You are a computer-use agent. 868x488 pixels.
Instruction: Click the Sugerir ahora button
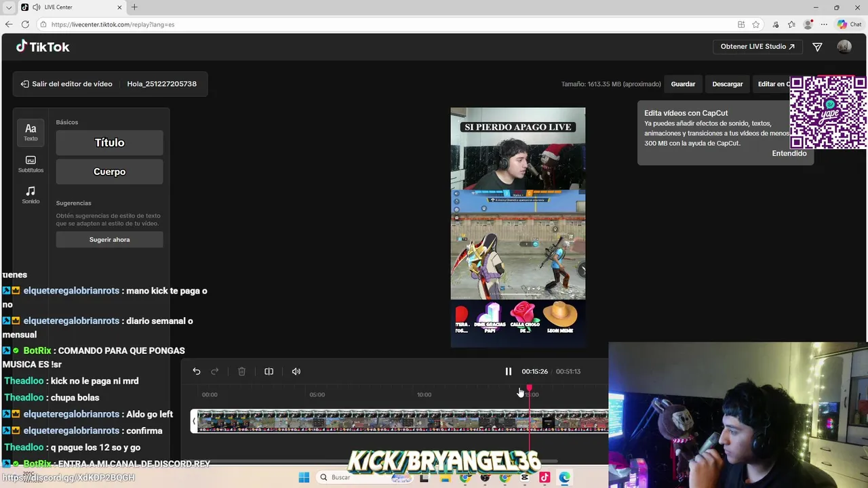point(109,239)
